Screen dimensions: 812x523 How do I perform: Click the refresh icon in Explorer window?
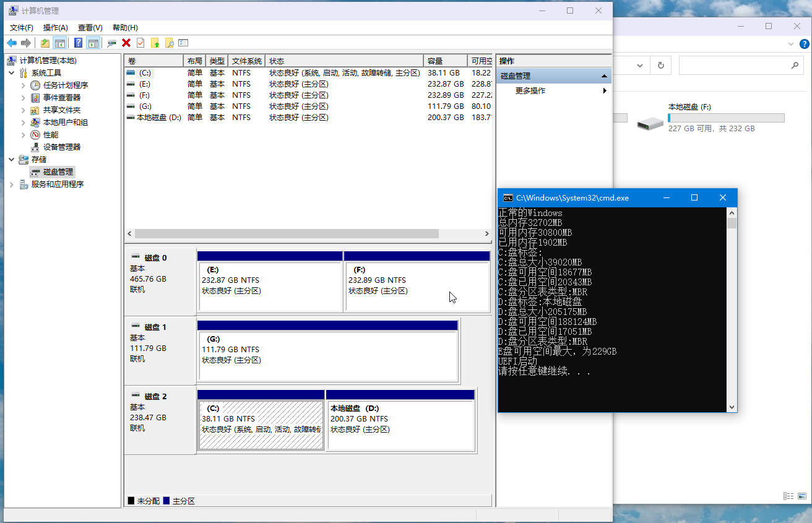[x=660, y=65]
